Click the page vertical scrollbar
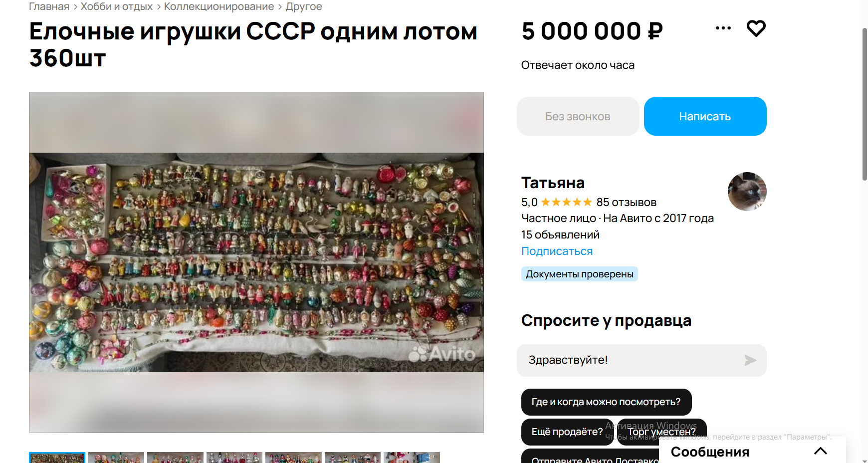The width and height of the screenshot is (868, 463). tap(865, 104)
